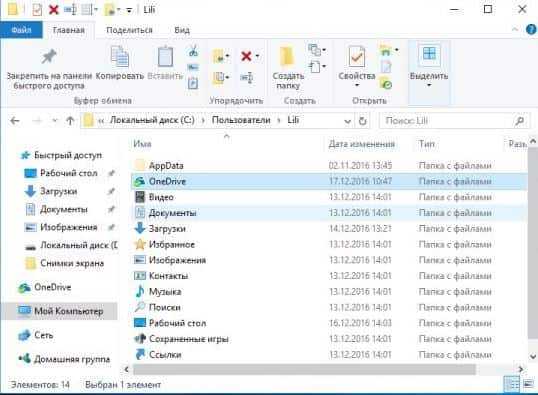Open the delete options dropdown arrow

point(257,56)
